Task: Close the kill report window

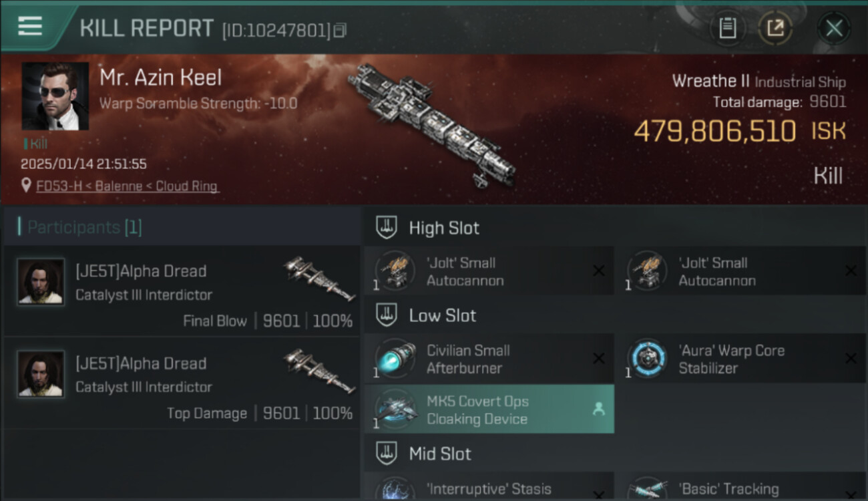Action: pyautogui.click(x=833, y=28)
